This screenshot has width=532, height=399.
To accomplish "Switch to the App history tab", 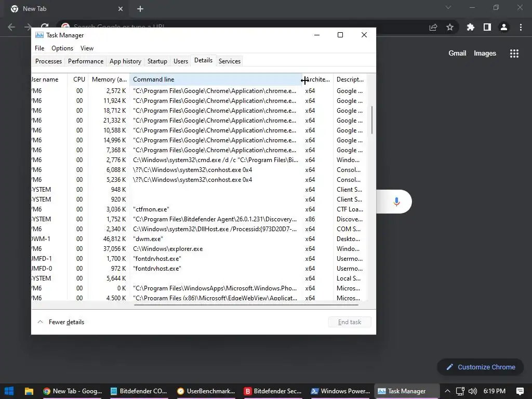I will click(x=125, y=61).
